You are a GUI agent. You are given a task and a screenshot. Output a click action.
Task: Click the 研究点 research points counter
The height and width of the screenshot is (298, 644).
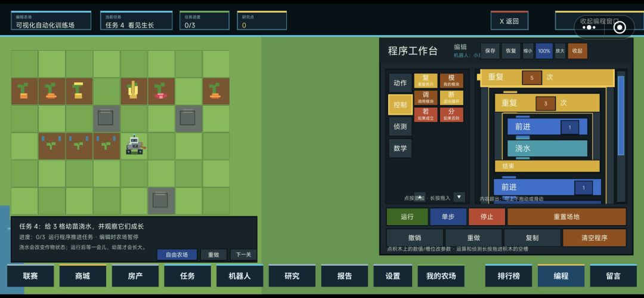click(262, 20)
